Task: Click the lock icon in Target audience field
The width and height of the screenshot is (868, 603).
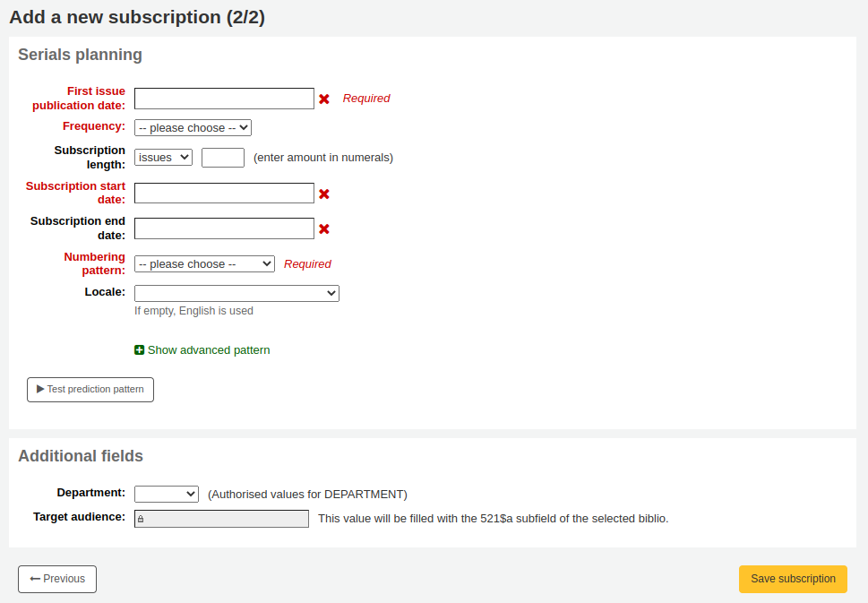Action: coord(141,519)
